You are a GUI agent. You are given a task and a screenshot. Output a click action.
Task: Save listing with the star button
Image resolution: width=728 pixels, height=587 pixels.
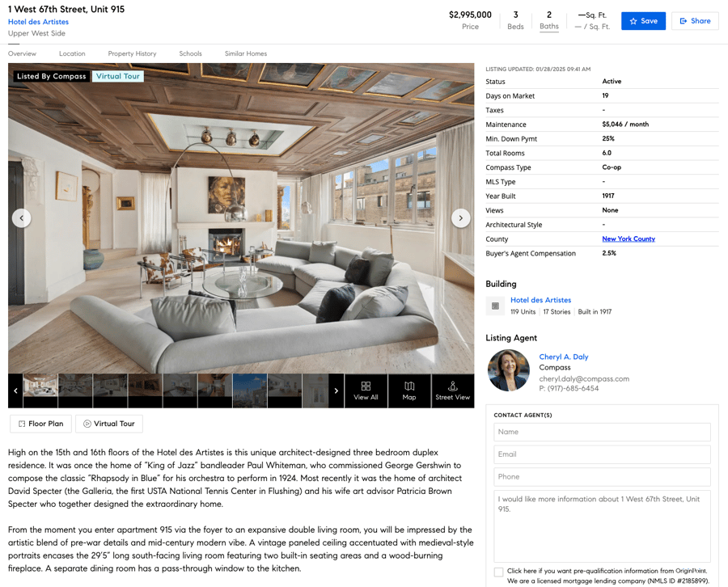coord(643,21)
